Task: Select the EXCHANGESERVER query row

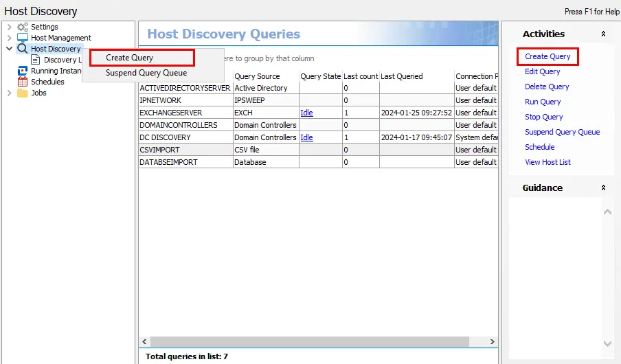Action: 319,113
